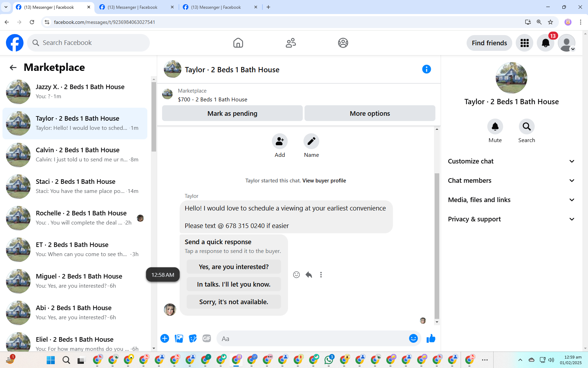The width and height of the screenshot is (588, 368).
Task: Click Find friends button
Action: click(489, 43)
